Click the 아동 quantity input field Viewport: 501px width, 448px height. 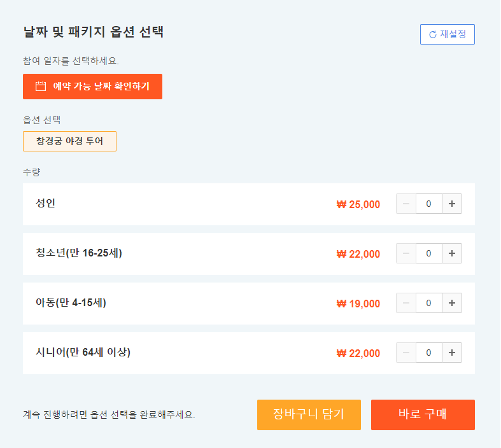coord(429,303)
